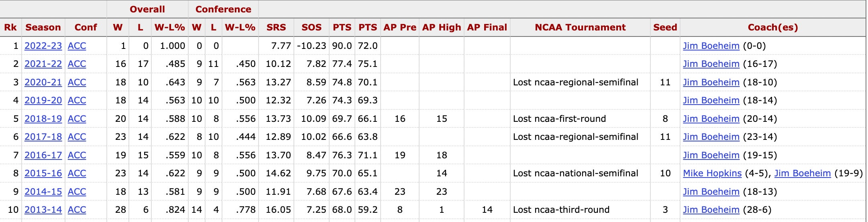Sort by Conf column header
The height and width of the screenshot is (222, 868).
click(86, 27)
